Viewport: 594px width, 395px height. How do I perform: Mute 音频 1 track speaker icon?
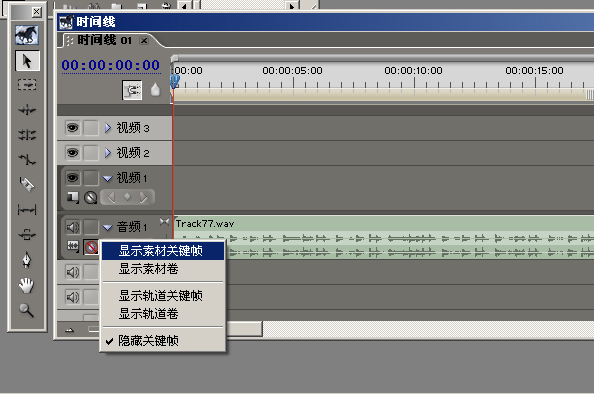coord(73,227)
